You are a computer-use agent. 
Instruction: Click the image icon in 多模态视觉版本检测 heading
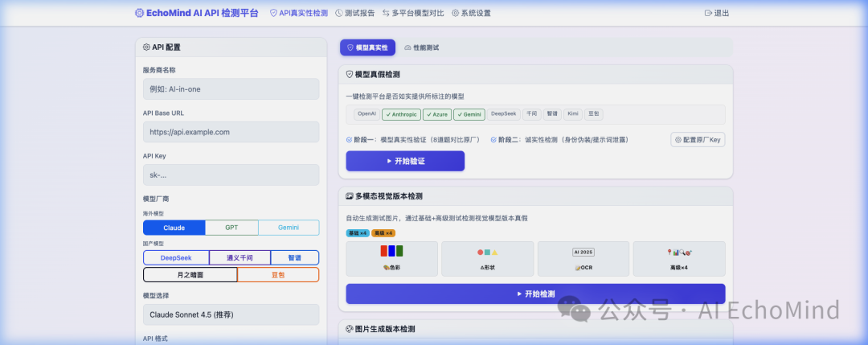(350, 196)
